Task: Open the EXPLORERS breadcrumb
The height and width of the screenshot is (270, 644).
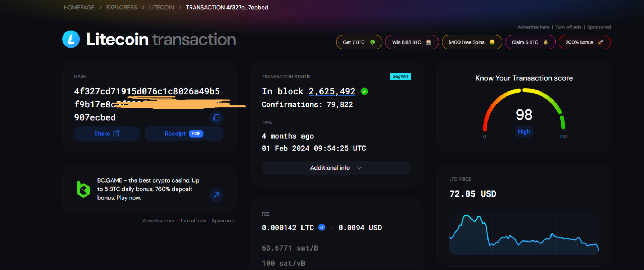Action: 122,8
